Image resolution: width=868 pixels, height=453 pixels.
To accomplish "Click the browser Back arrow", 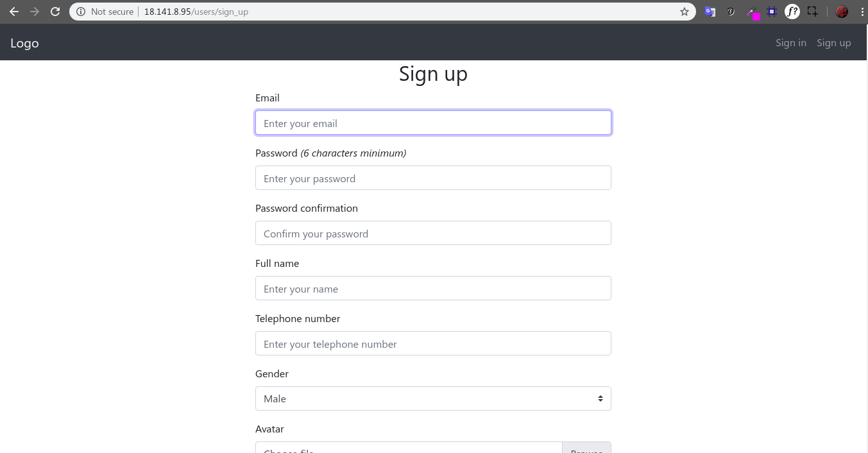I will [x=14, y=12].
